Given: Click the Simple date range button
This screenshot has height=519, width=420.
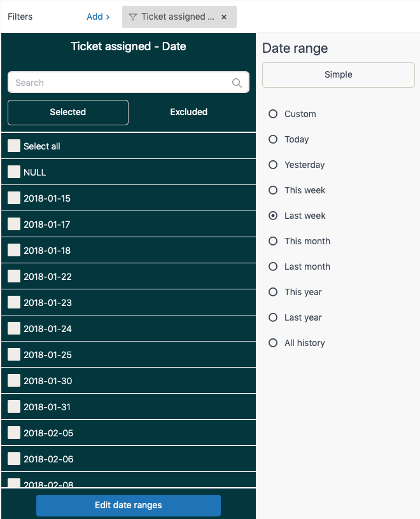Looking at the screenshot, I should point(338,74).
